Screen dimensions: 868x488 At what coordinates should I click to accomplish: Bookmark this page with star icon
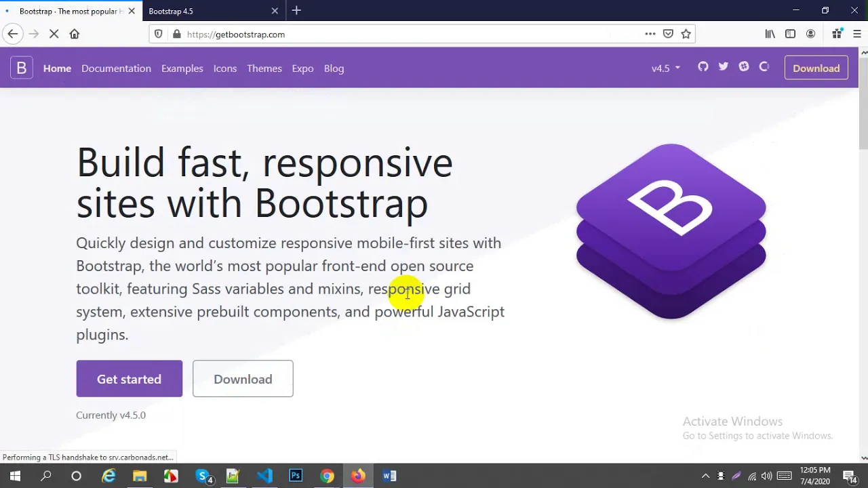(x=686, y=34)
